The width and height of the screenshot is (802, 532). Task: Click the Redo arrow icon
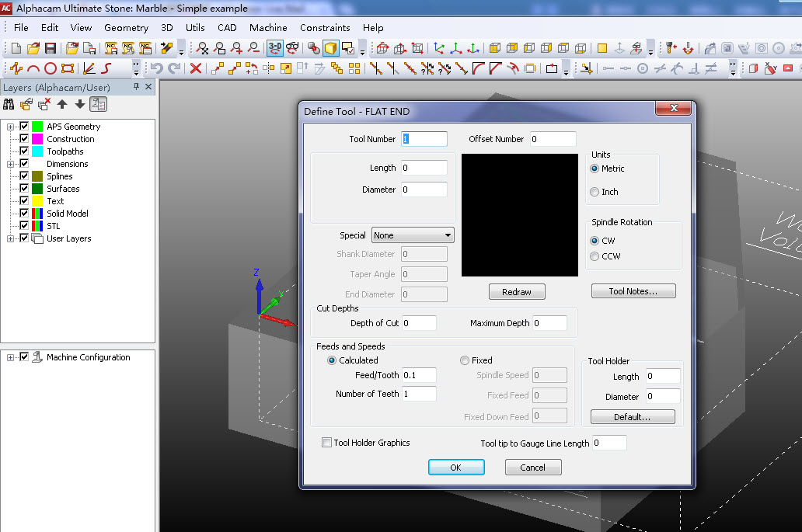point(174,68)
